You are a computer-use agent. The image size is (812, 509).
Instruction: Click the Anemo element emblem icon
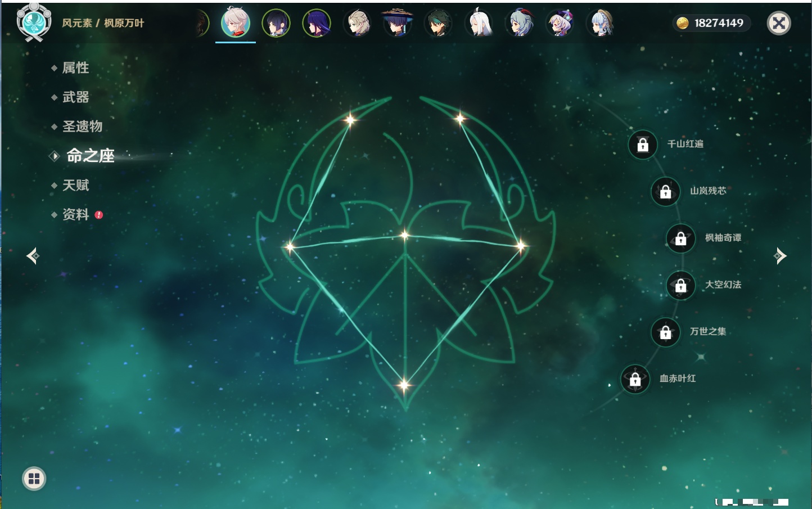(34, 22)
